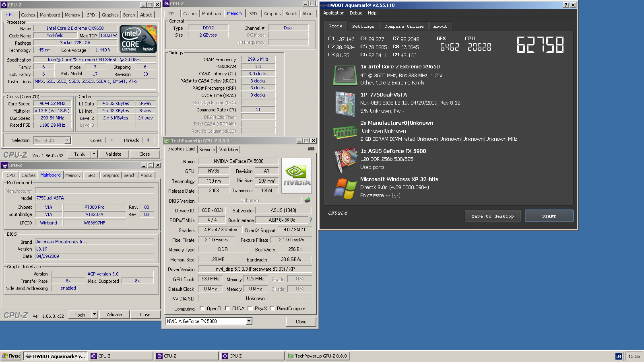Switch to Sensors tab in GPU-Z
The width and height of the screenshot is (644, 362).
(x=207, y=150)
